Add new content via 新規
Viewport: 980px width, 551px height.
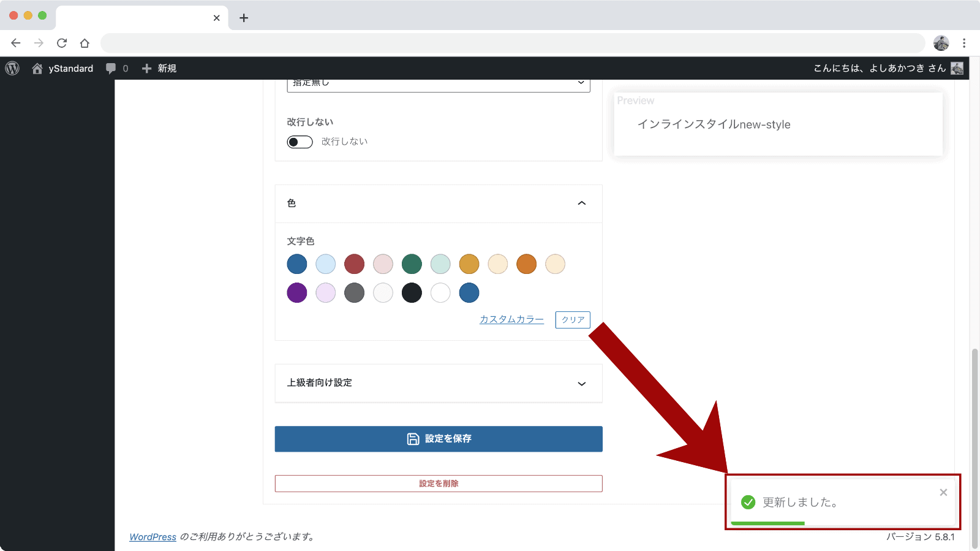(159, 68)
